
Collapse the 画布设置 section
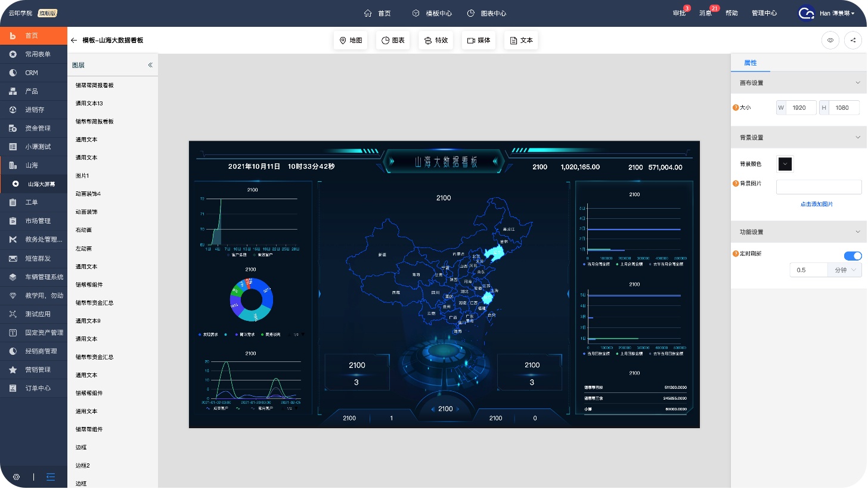858,83
